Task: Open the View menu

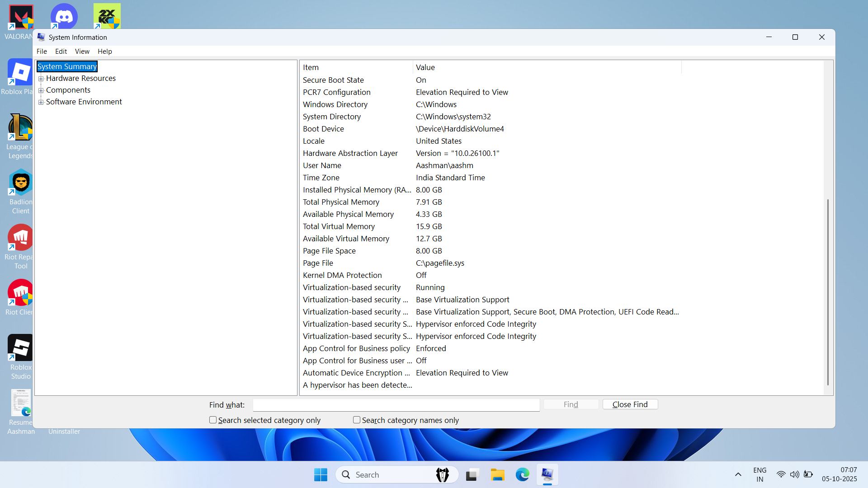Action: pos(82,52)
